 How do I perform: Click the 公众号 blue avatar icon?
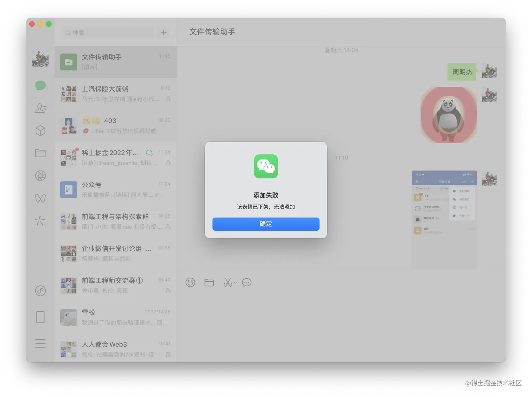point(69,190)
